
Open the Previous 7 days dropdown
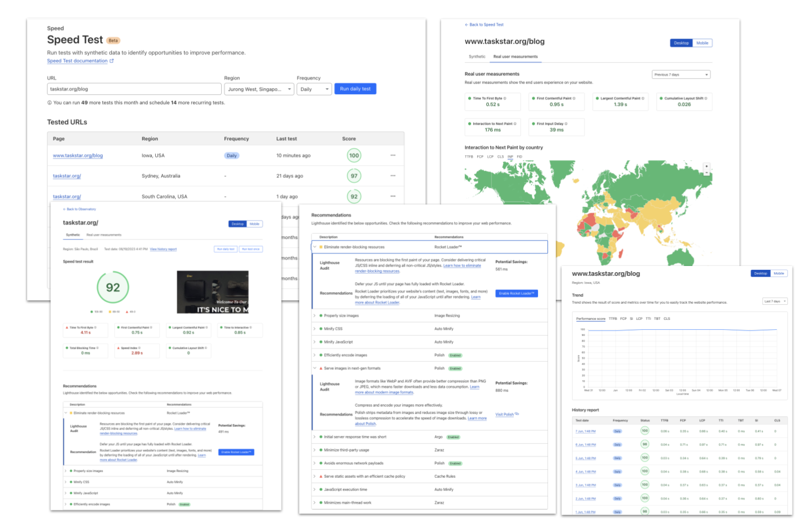681,74
